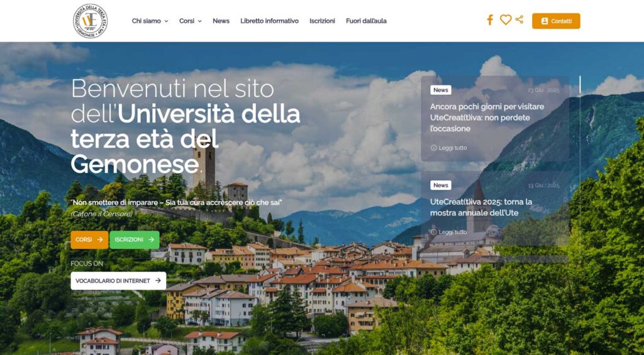Viewport: 644px width, 355px height.
Task: Open the Facebook page icon
Action: point(489,20)
